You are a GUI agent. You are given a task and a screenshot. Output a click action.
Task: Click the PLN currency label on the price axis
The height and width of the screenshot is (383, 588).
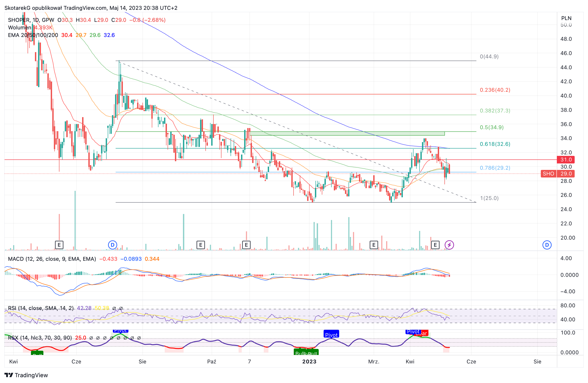(566, 18)
